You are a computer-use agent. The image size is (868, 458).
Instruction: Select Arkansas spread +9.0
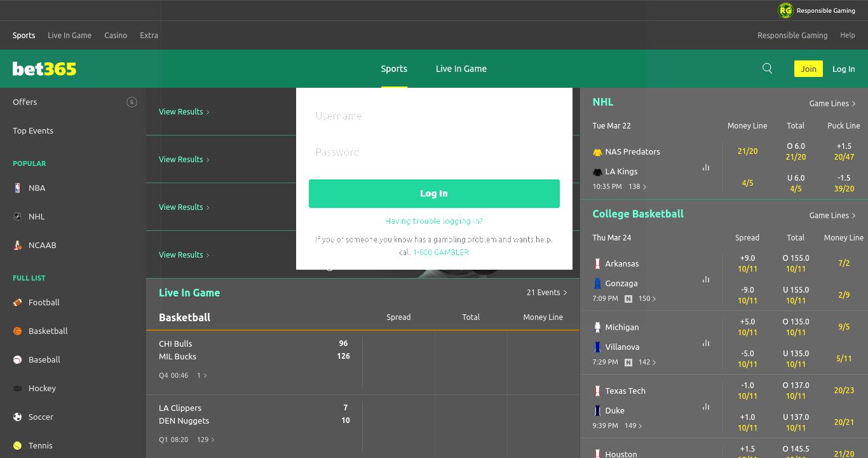coord(747,263)
